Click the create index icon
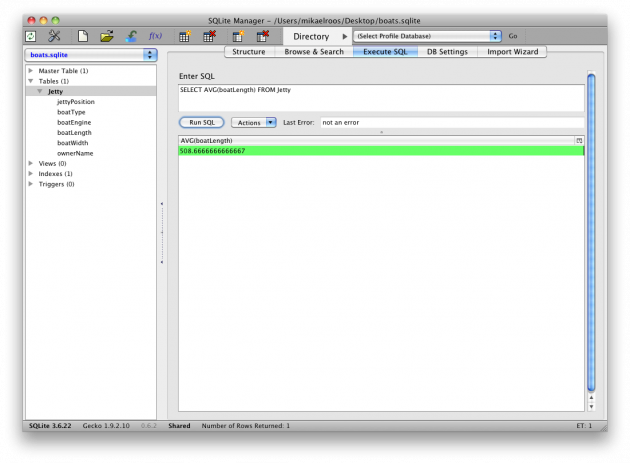Screen dimensions: 630x463 [x=238, y=36]
